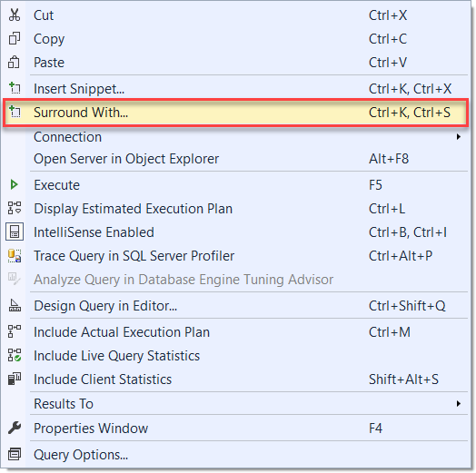Viewport: 476px width, 473px height.
Task: Click the scissors Cut icon
Action: [15, 15]
